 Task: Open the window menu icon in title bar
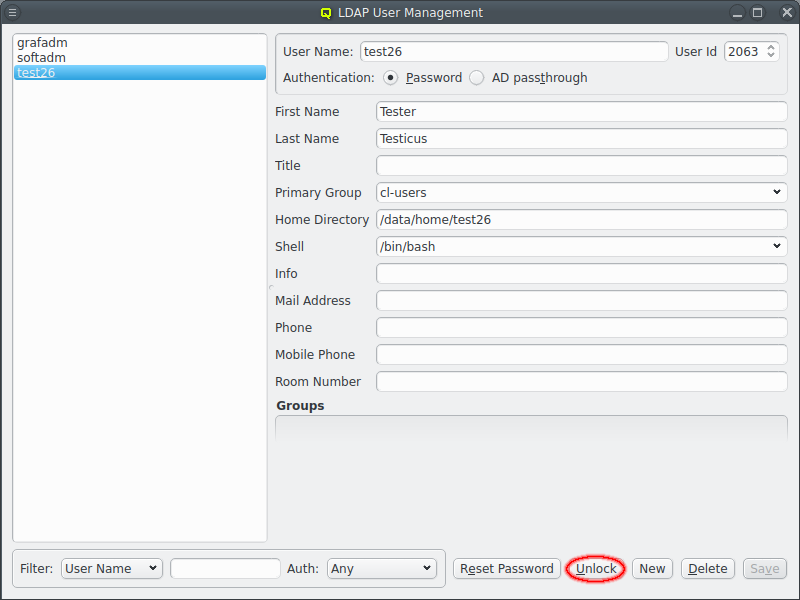13,13
